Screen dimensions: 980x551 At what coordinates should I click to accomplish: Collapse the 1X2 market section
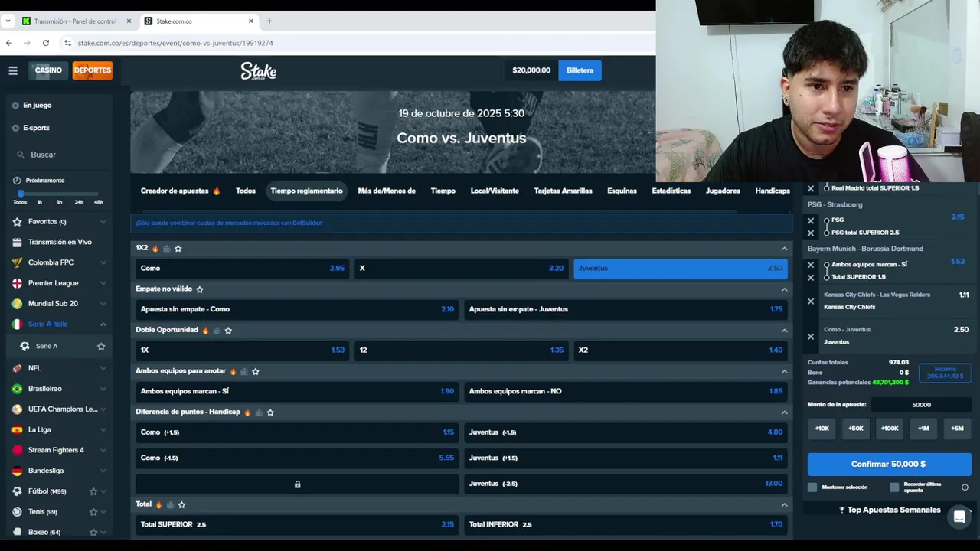point(784,249)
